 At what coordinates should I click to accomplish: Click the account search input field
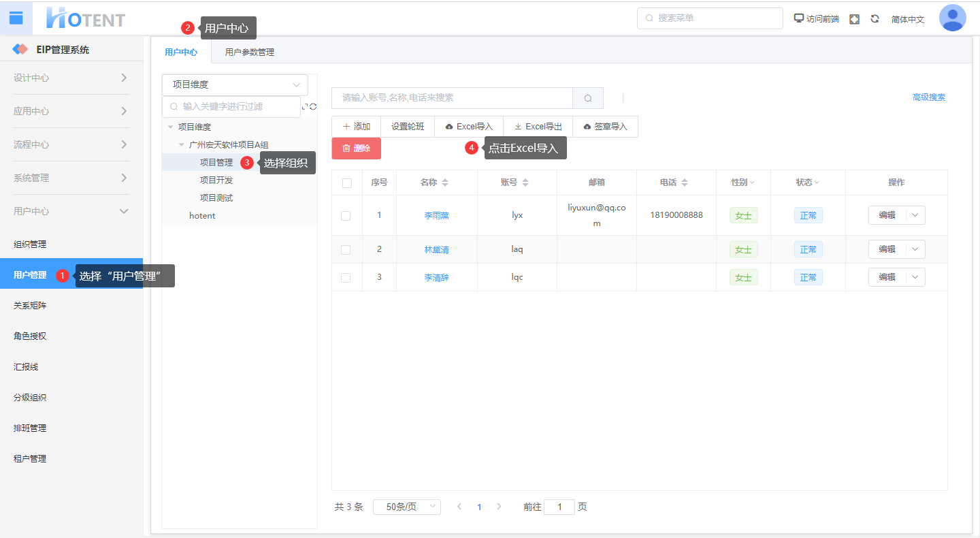point(452,98)
